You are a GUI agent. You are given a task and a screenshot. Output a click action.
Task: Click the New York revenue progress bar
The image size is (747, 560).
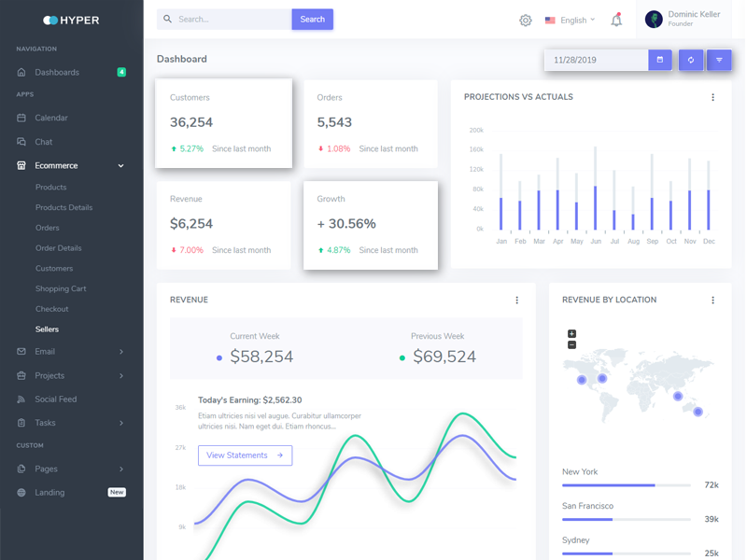[626, 485]
